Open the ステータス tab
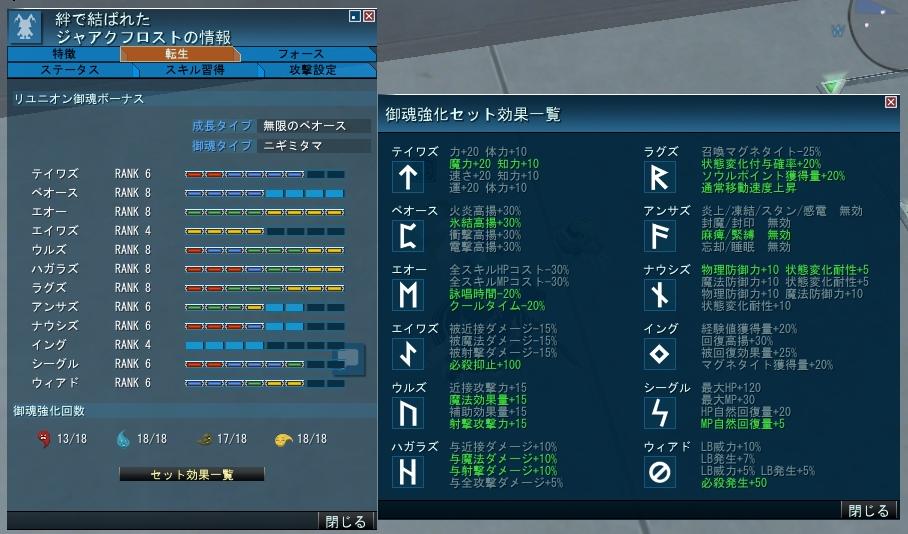Screen dimensions: 908x534 71,70
